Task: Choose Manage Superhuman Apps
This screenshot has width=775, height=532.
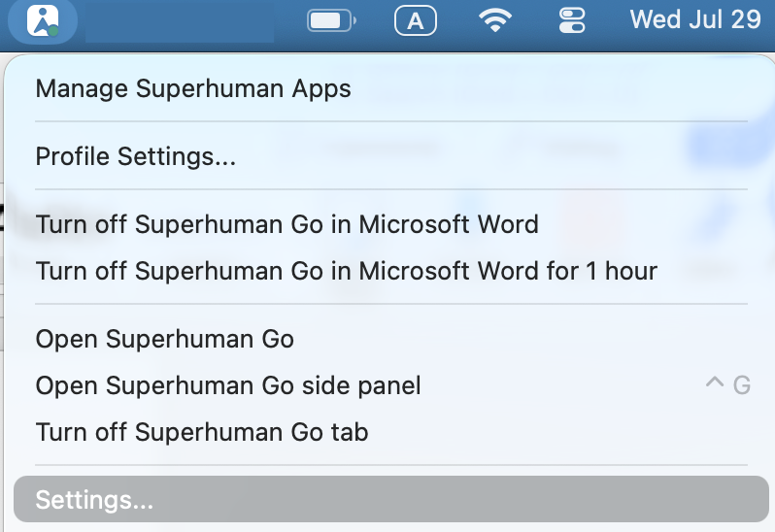Action: tap(391, 89)
